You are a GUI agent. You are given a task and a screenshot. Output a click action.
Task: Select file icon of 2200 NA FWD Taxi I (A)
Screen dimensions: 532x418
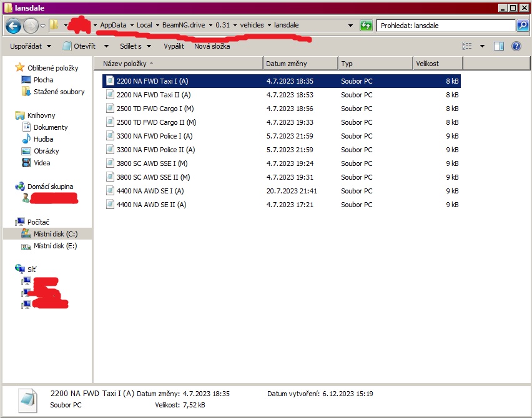(110, 80)
